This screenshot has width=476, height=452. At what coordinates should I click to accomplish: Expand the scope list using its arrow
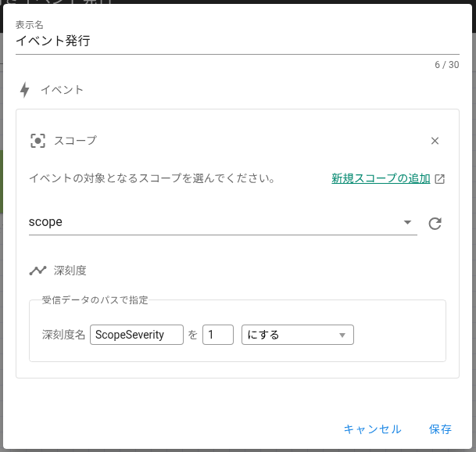click(407, 223)
